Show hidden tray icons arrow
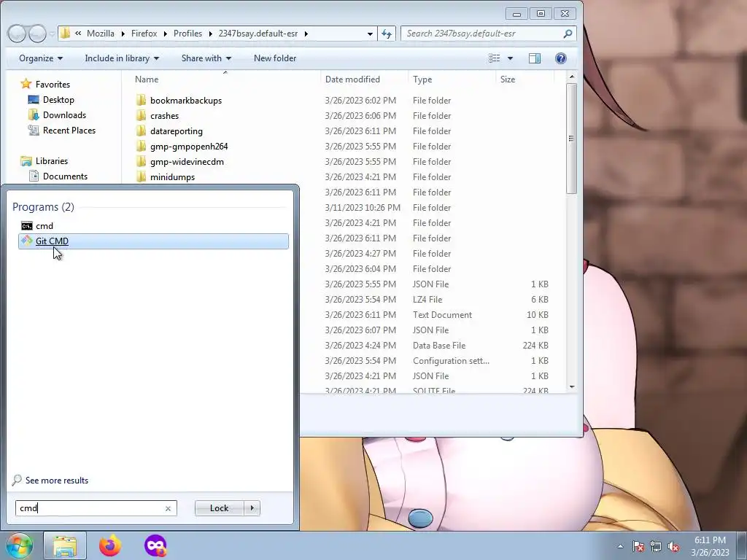 (x=620, y=546)
